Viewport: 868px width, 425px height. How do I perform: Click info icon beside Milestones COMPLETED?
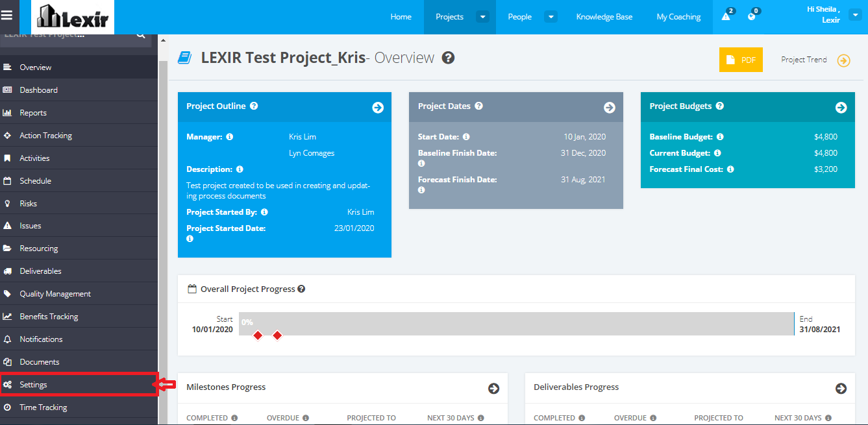(x=234, y=419)
